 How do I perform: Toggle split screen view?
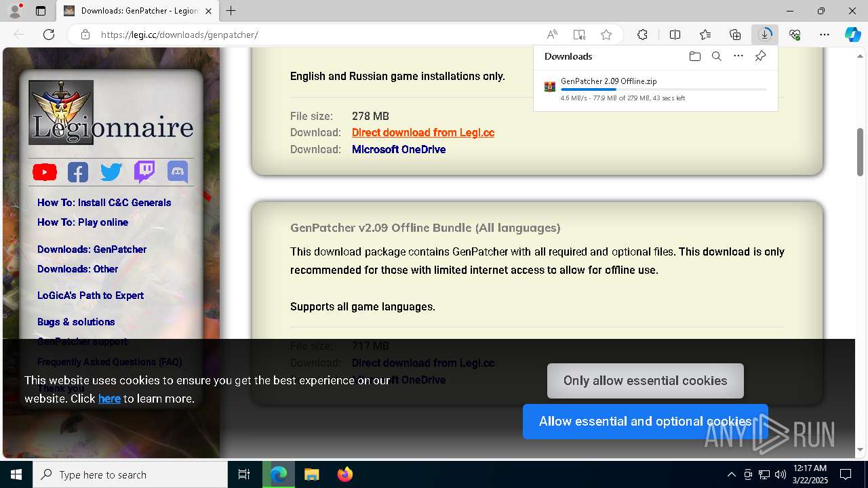pyautogui.click(x=675, y=35)
